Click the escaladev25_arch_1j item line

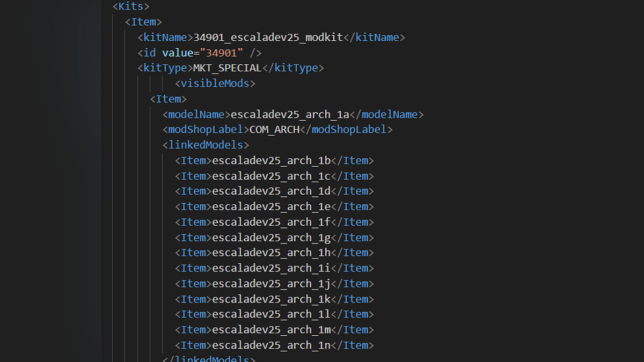click(x=272, y=284)
